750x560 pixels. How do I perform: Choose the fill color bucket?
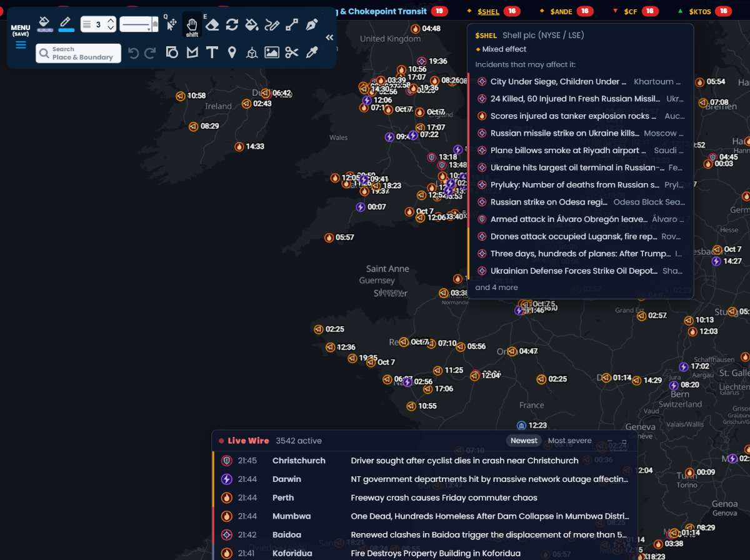pyautogui.click(x=44, y=24)
